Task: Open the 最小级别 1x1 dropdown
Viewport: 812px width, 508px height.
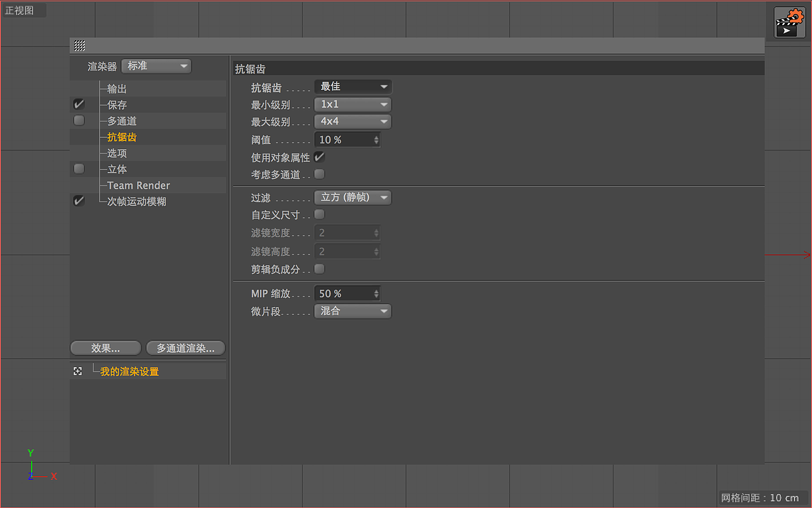Action: coord(353,104)
